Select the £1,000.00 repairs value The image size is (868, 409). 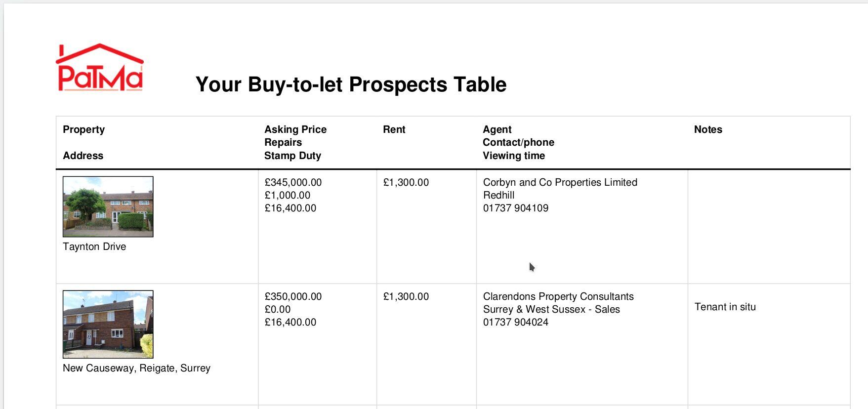pyautogui.click(x=288, y=195)
